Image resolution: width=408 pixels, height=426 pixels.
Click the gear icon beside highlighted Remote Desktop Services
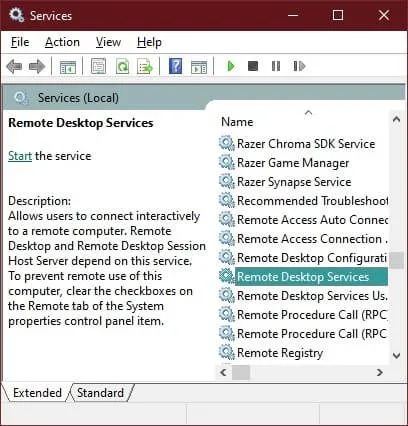[x=227, y=276]
